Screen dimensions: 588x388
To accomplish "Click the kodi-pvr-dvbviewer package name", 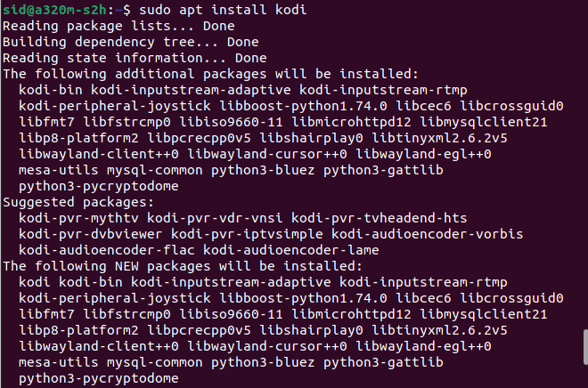I will click(x=90, y=234).
